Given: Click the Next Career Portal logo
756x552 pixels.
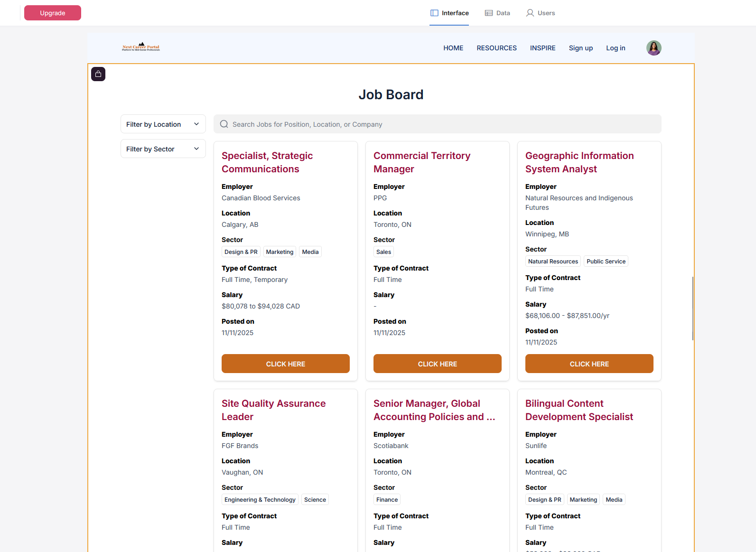Looking at the screenshot, I should coord(141,47).
